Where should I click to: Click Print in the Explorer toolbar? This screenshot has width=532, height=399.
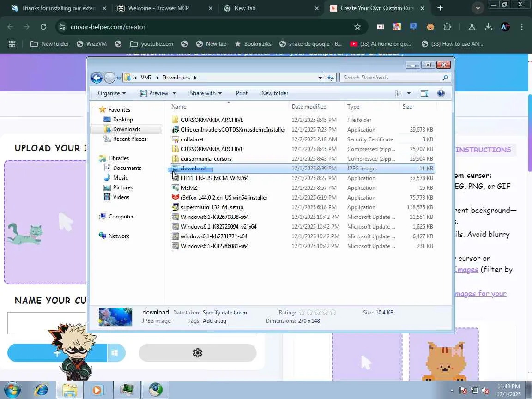[x=242, y=93]
